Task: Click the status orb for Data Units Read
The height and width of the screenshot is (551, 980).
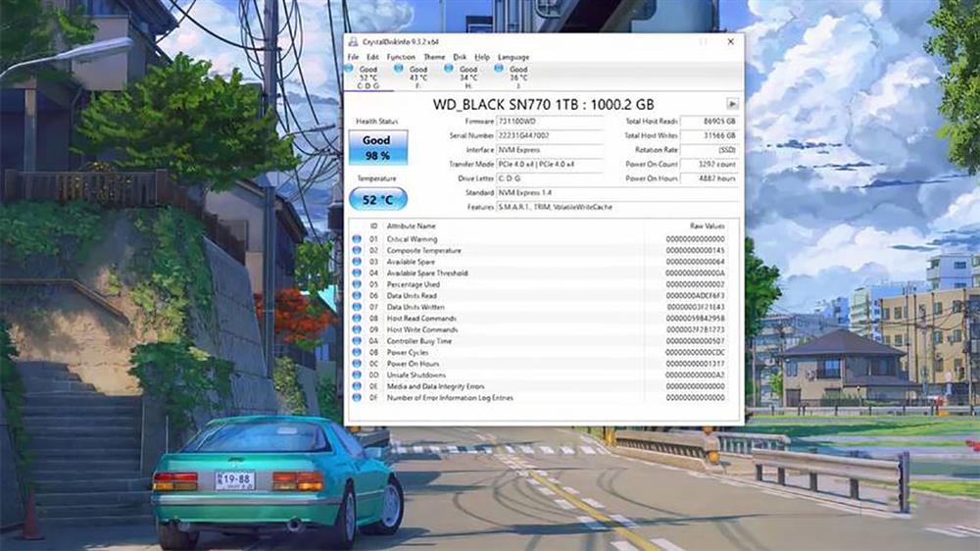Action: [x=357, y=295]
